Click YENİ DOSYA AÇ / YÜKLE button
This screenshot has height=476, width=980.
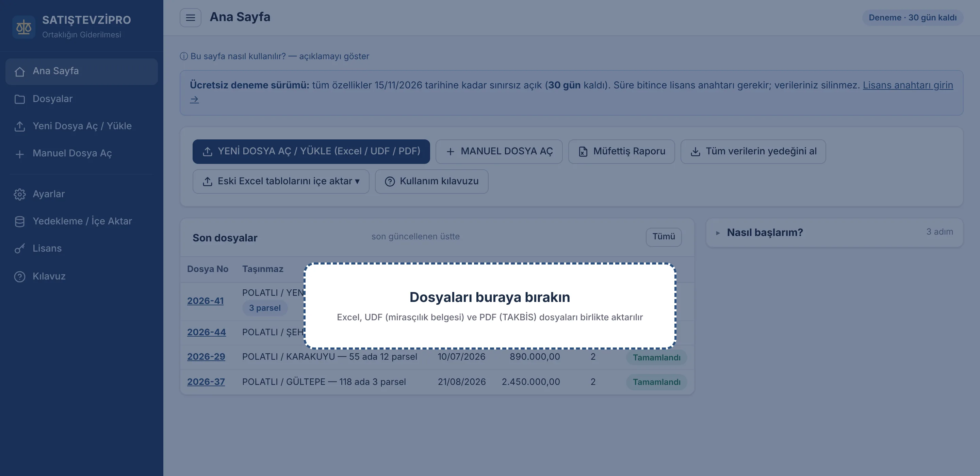[311, 151]
